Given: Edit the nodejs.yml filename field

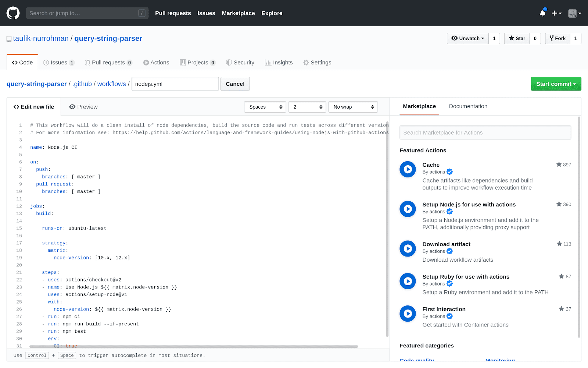Looking at the screenshot, I should pos(175,84).
